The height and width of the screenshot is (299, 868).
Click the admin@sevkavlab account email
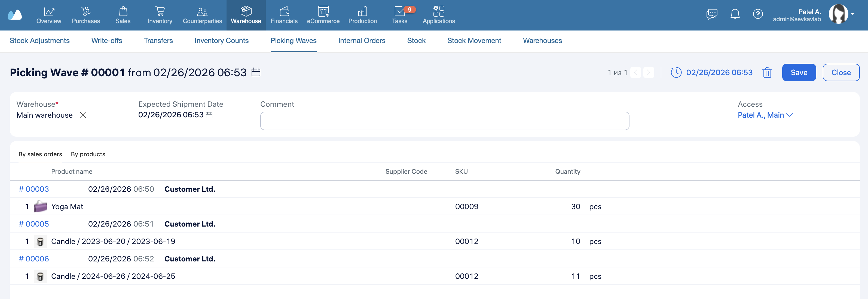[x=797, y=19]
